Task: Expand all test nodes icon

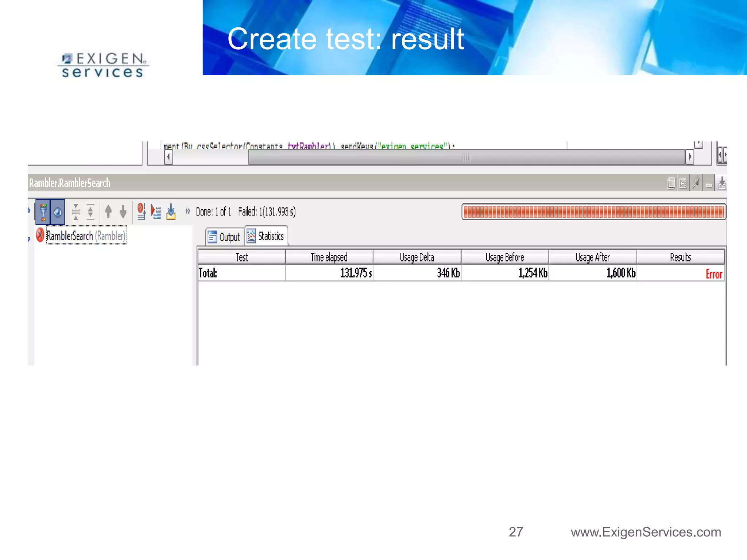Action: (90, 212)
